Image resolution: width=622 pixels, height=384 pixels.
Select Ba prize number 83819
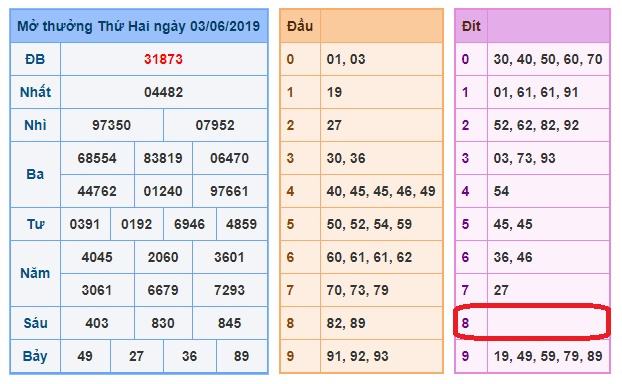163,158
